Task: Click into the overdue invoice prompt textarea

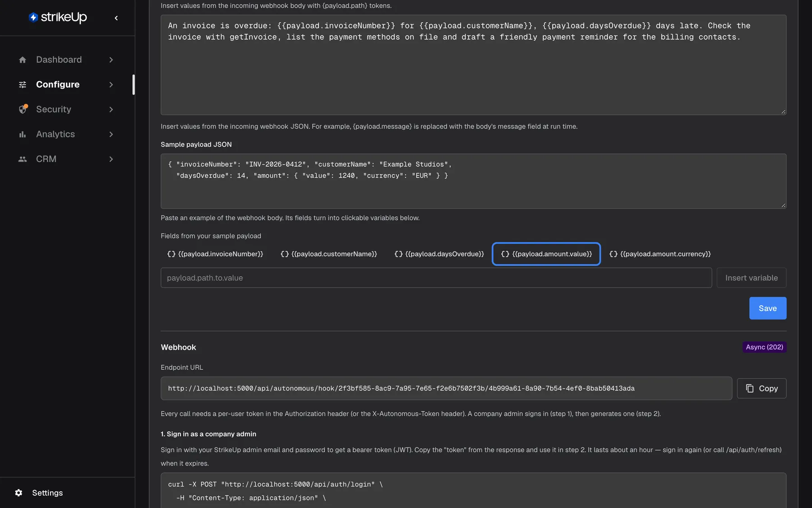Action: coord(473,65)
